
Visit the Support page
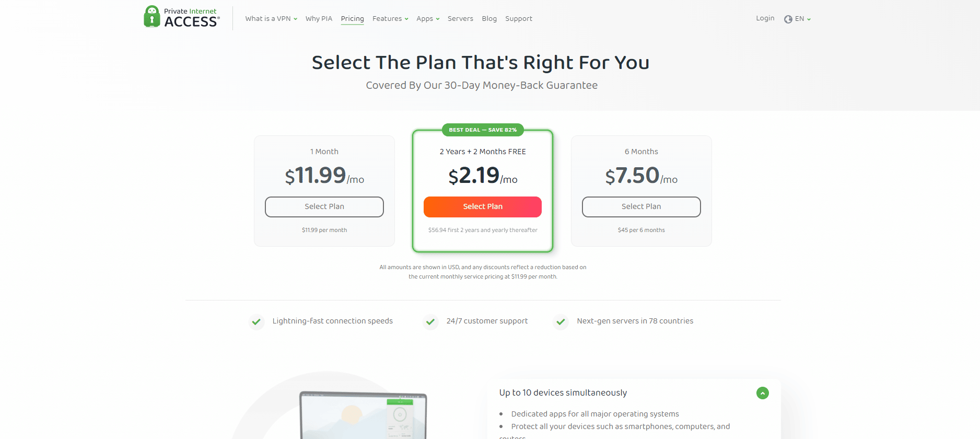click(519, 19)
